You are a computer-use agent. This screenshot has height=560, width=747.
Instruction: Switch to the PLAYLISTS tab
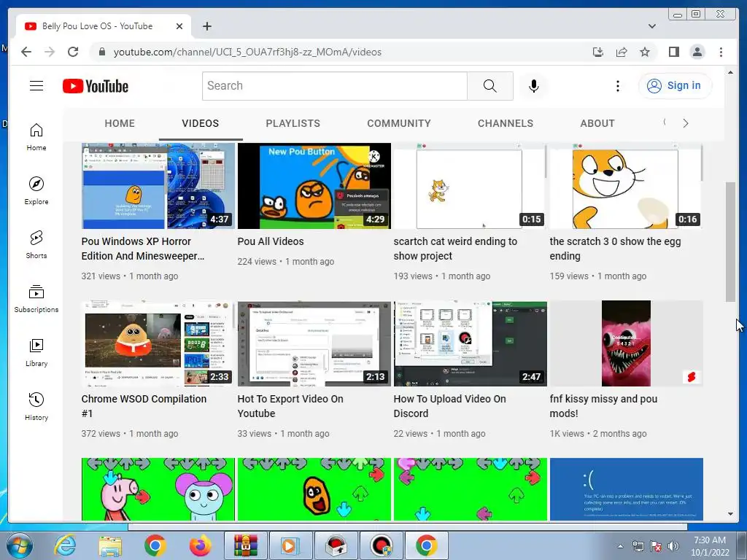click(x=293, y=123)
